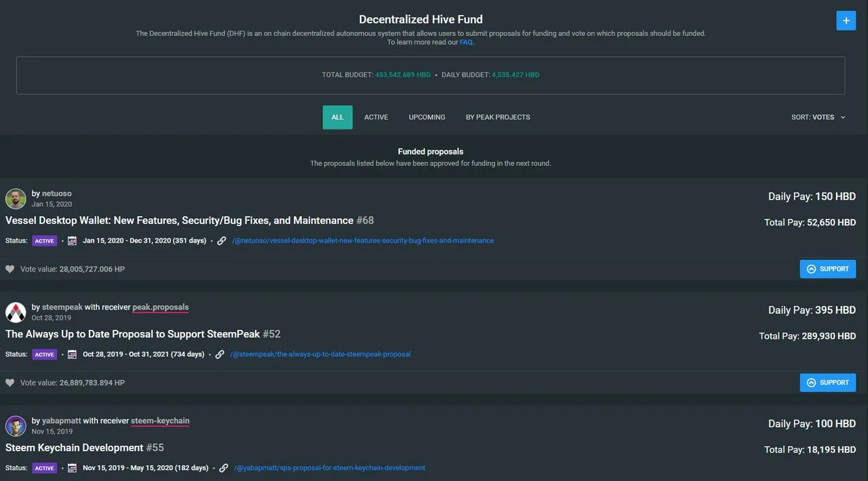Open Steem Keychain Development title
Screen dimensions: 868x481
pyautogui.click(x=74, y=448)
